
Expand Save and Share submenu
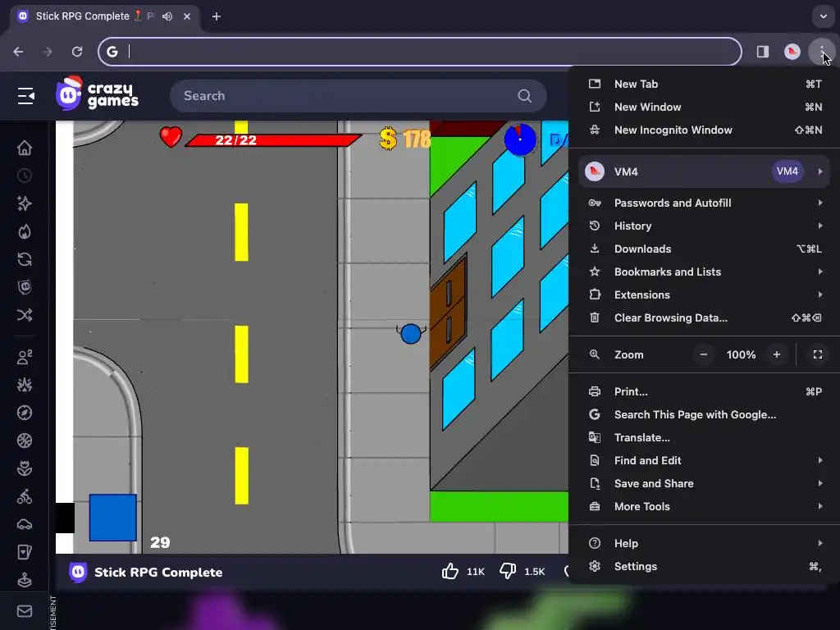pyautogui.click(x=820, y=483)
